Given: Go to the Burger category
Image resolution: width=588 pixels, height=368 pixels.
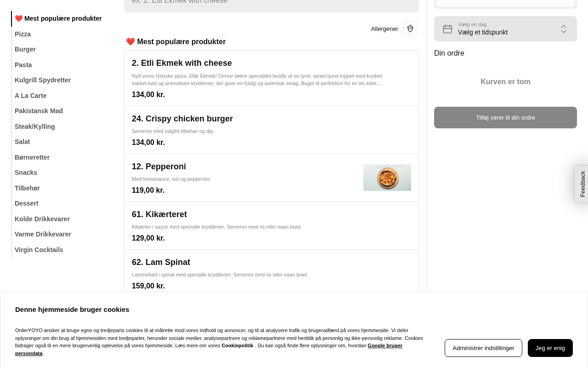Looking at the screenshot, I should click(25, 49).
